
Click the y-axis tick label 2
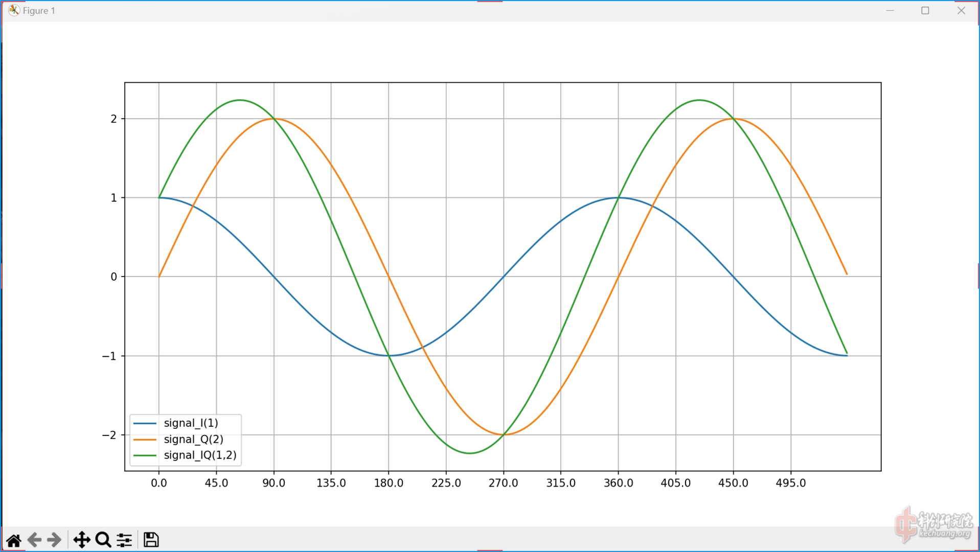click(113, 119)
